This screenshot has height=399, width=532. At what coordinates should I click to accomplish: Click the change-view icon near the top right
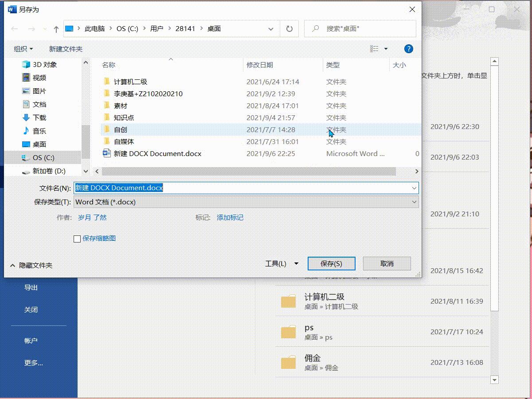pyautogui.click(x=374, y=49)
